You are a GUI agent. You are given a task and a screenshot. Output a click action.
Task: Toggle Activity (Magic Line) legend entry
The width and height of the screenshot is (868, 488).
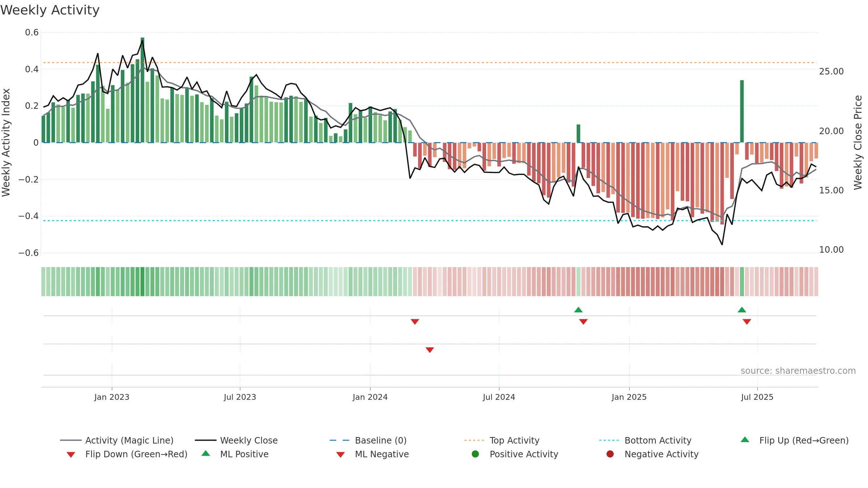point(117,440)
